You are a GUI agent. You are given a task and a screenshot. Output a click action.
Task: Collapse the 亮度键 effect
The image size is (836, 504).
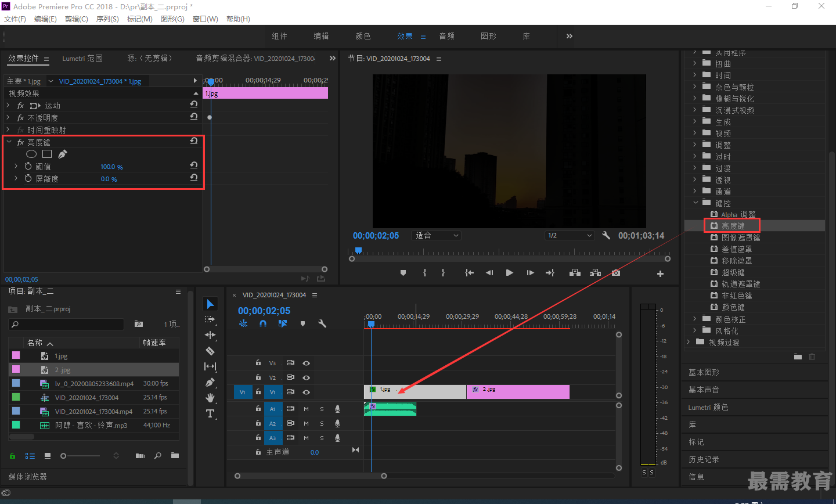pos(9,142)
